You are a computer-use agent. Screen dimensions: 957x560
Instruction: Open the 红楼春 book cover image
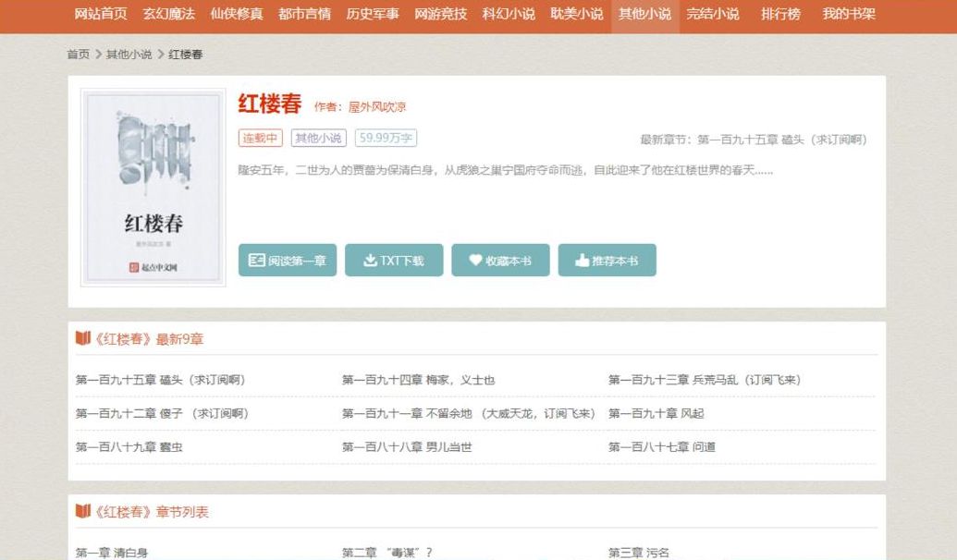(153, 188)
